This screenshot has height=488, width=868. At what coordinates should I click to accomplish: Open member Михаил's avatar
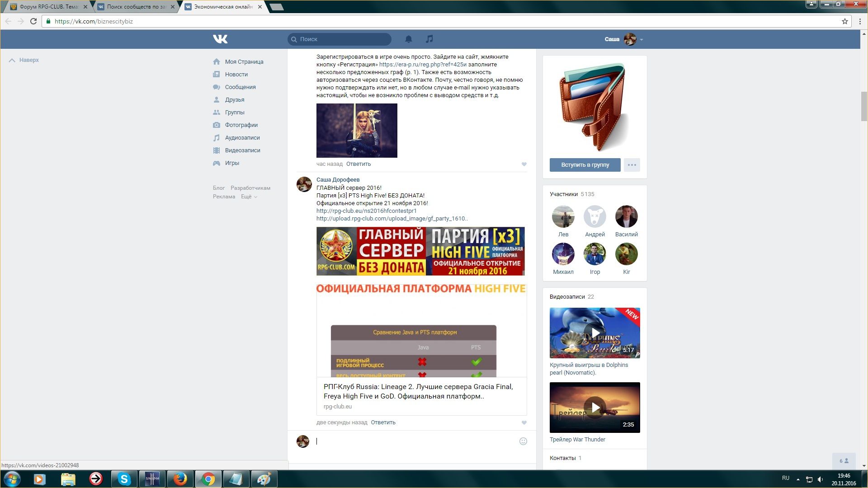[x=563, y=254]
